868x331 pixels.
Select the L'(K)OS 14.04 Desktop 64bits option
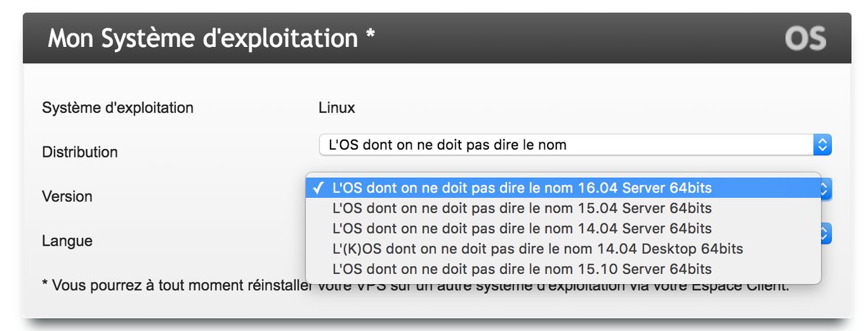pyautogui.click(x=537, y=249)
